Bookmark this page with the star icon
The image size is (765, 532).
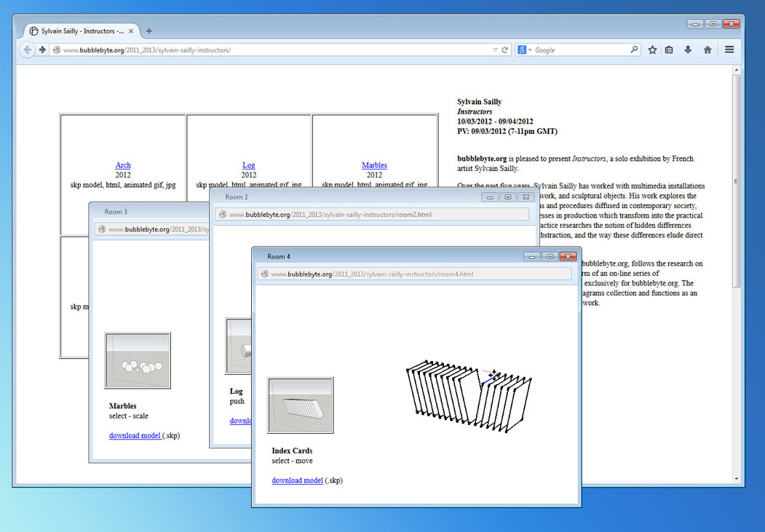tap(652, 49)
